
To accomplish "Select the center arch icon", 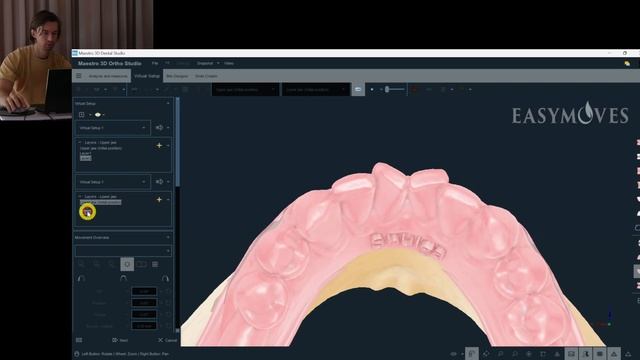I will tap(123, 279).
